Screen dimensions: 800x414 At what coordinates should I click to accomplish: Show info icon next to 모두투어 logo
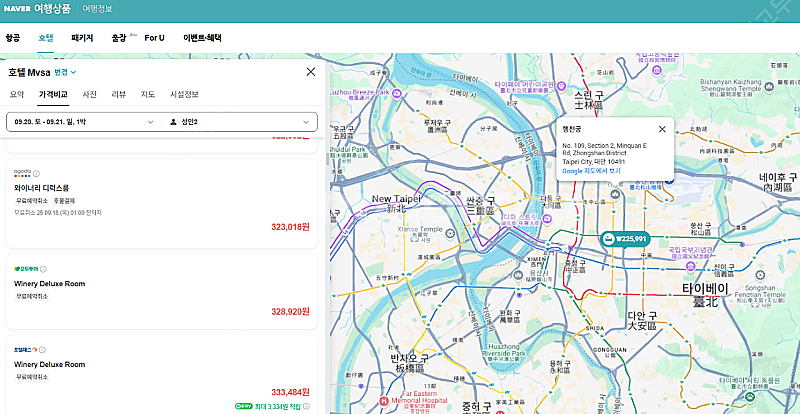[43, 269]
